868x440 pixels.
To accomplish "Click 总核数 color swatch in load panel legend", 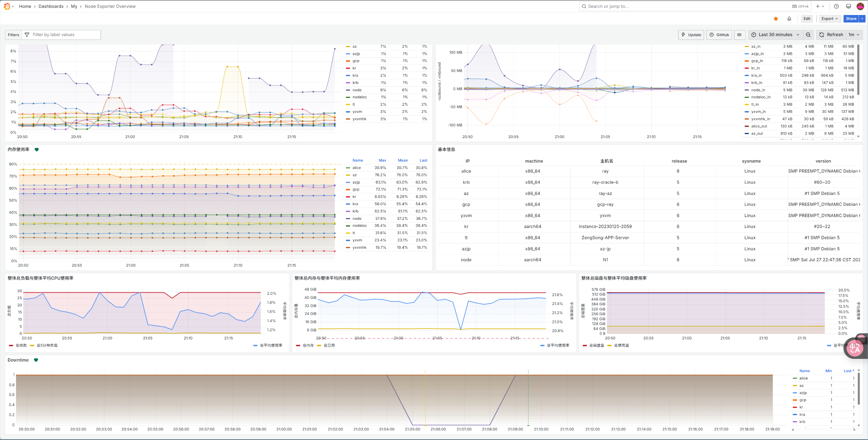I will click(x=11, y=346).
